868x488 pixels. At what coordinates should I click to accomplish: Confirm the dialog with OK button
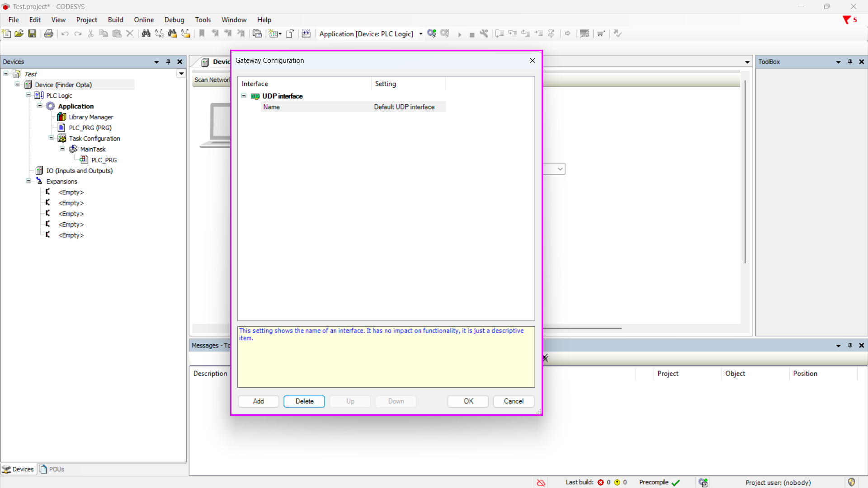tap(468, 401)
